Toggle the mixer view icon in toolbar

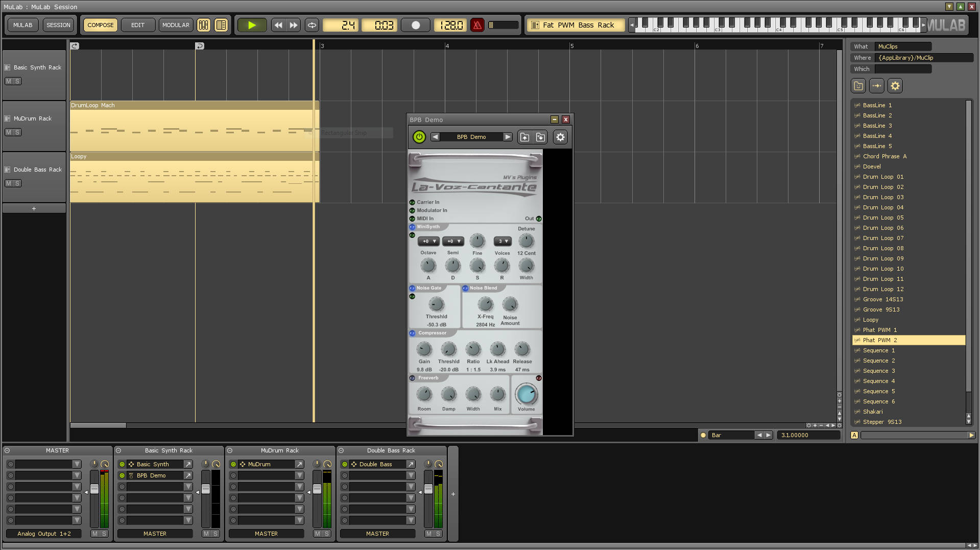(x=204, y=25)
